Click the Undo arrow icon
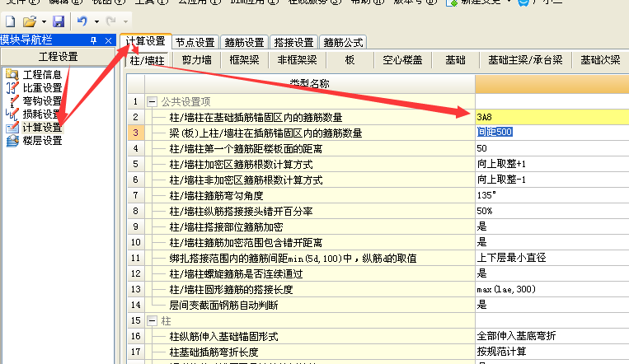Screen dimensions: 629x364 [x=82, y=21]
